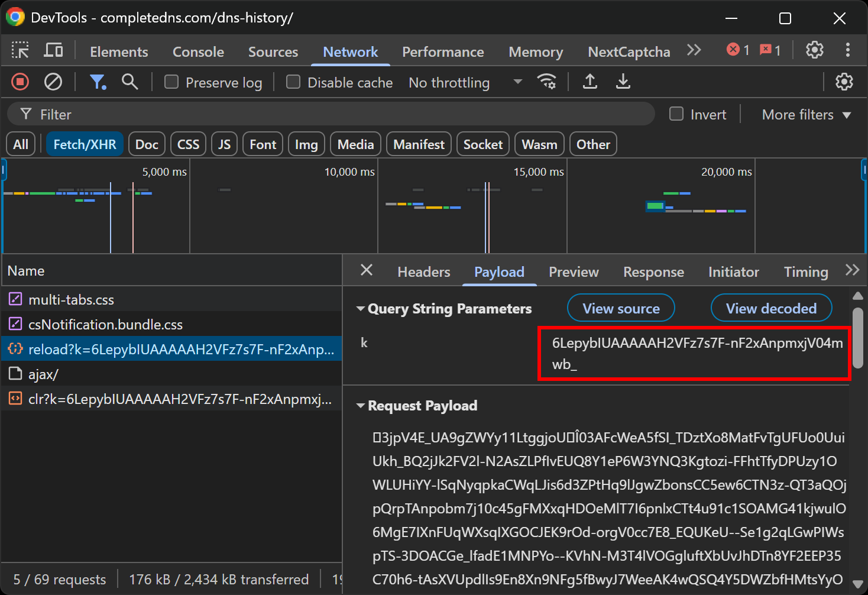Enable Preserve log checkbox
868x595 pixels.
point(171,82)
